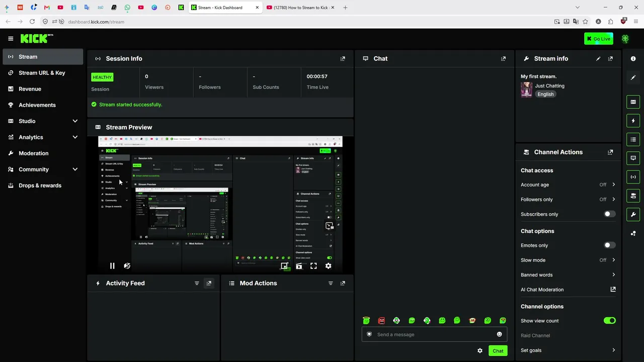The height and width of the screenshot is (362, 644).
Task: Pop out the Activity Feed panel
Action: click(209, 284)
